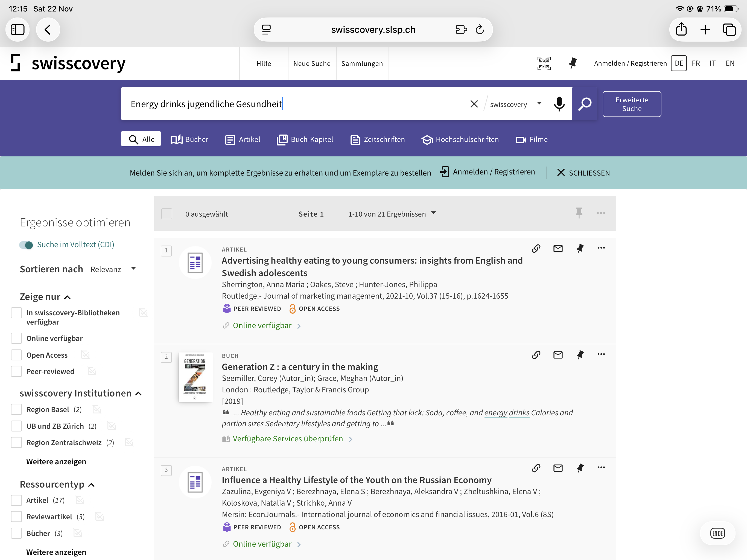Click the QR code scanner icon
747x560 pixels.
click(544, 63)
